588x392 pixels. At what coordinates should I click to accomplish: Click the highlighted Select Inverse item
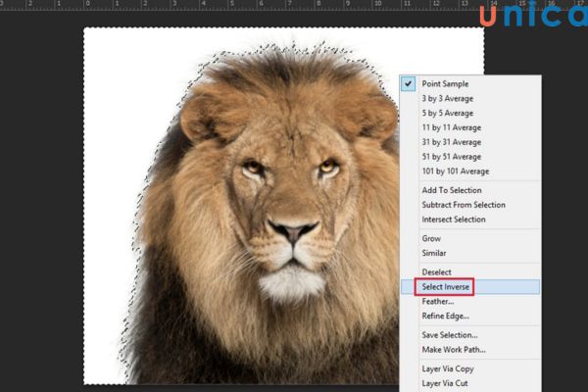coord(446,287)
